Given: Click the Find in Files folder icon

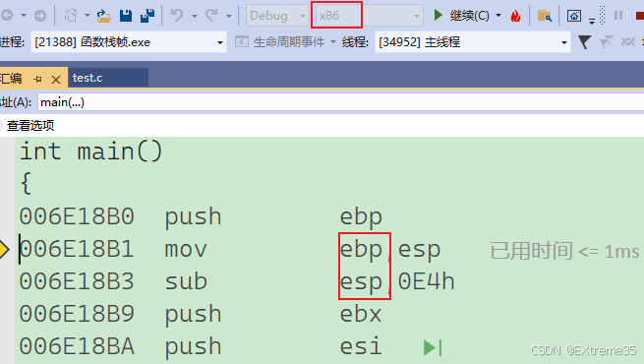Looking at the screenshot, I should (545, 16).
